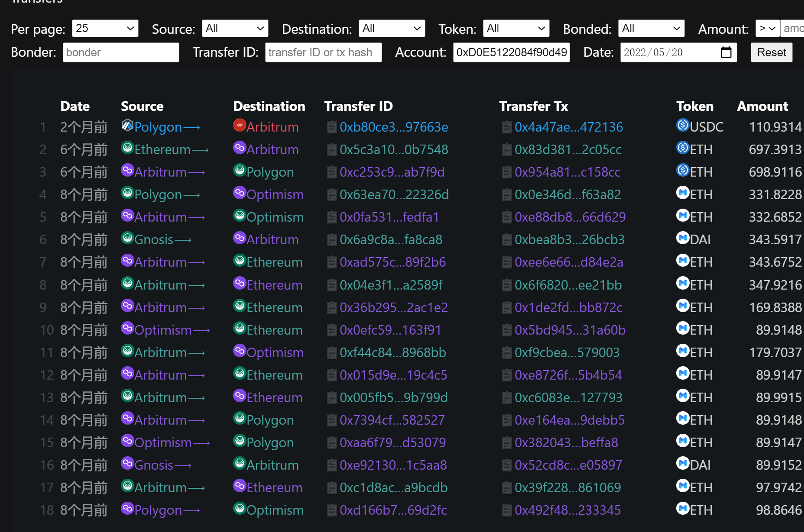This screenshot has height=532, width=804.
Task: Click the Ethereum source icon on row 2
Action: [x=127, y=148]
